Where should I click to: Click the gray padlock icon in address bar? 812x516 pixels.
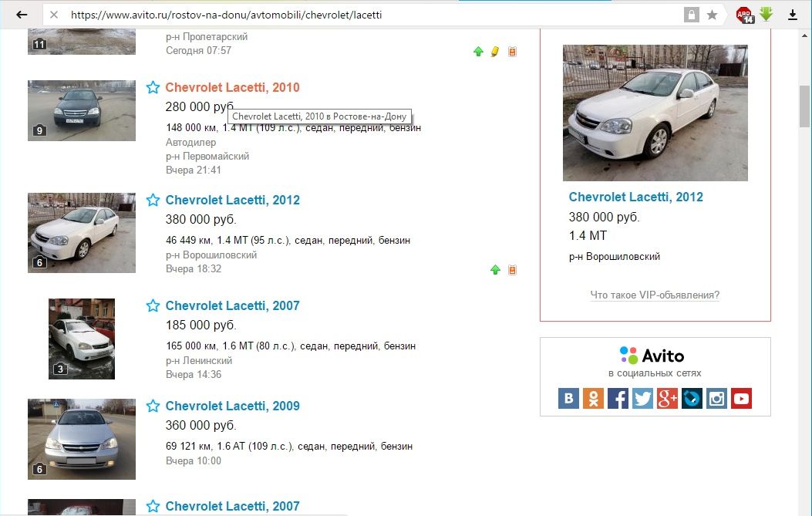tap(691, 15)
